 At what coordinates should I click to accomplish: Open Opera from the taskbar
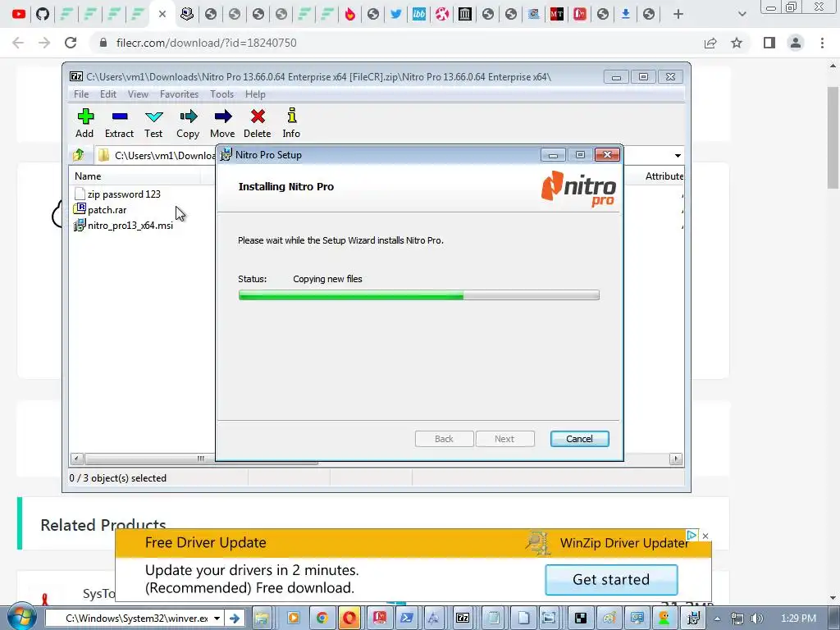click(x=349, y=619)
